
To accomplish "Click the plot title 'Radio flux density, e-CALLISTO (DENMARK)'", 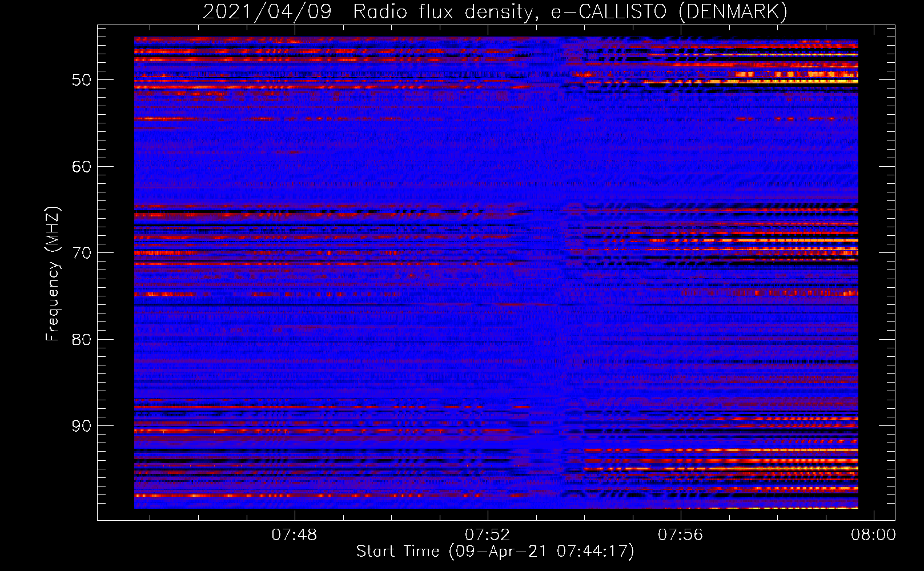I will (x=570, y=12).
